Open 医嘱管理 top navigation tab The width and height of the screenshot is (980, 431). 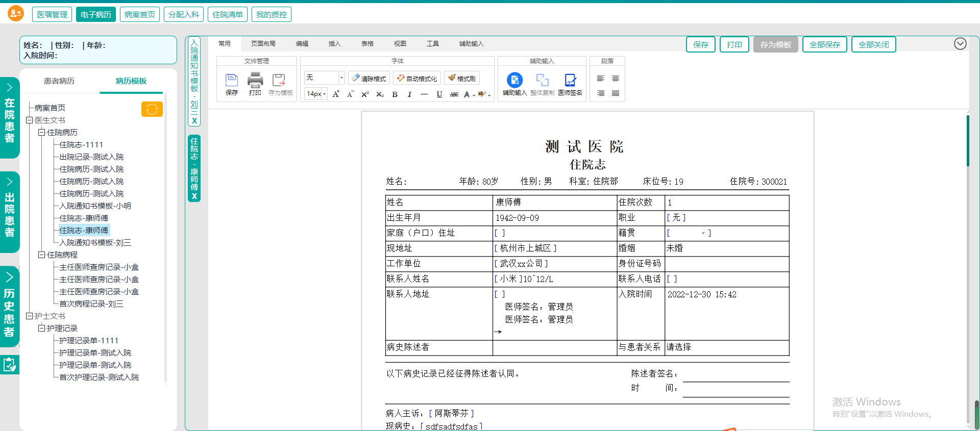(52, 14)
